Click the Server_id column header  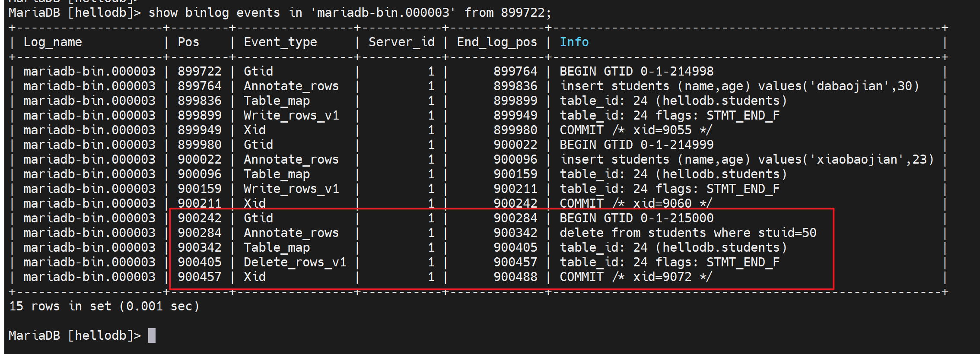(401, 42)
